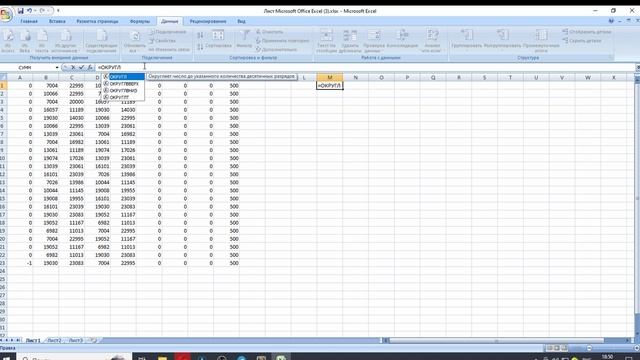The image size is (640, 360).
Task: Open Connections in the Connections group
Action: pos(168,32)
